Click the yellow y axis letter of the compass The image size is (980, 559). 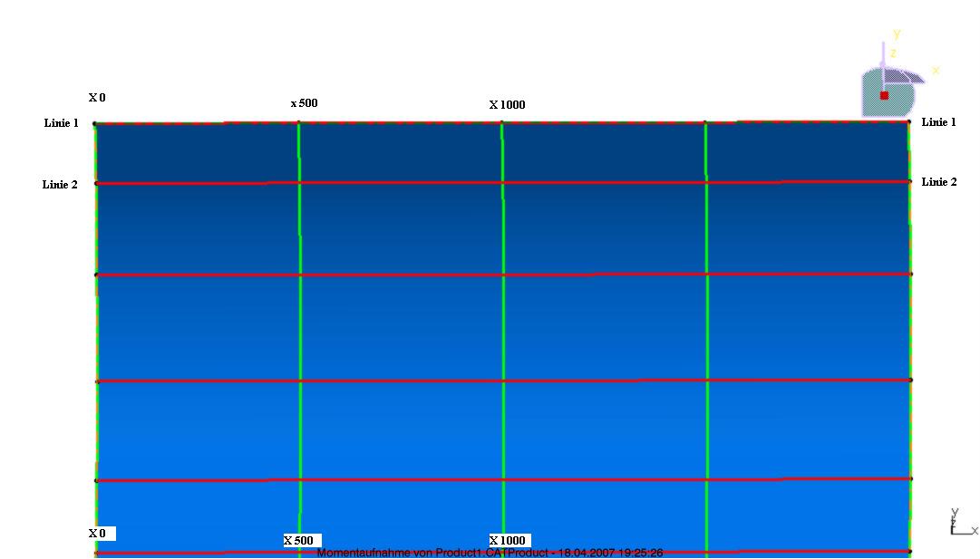(x=897, y=34)
